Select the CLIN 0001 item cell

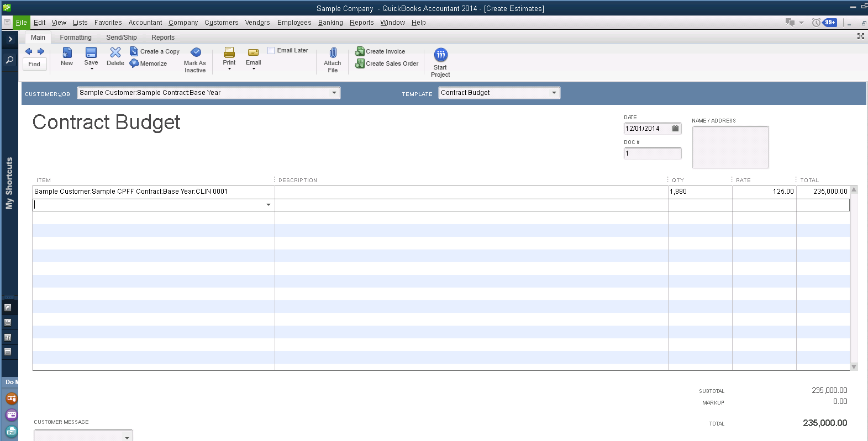154,192
